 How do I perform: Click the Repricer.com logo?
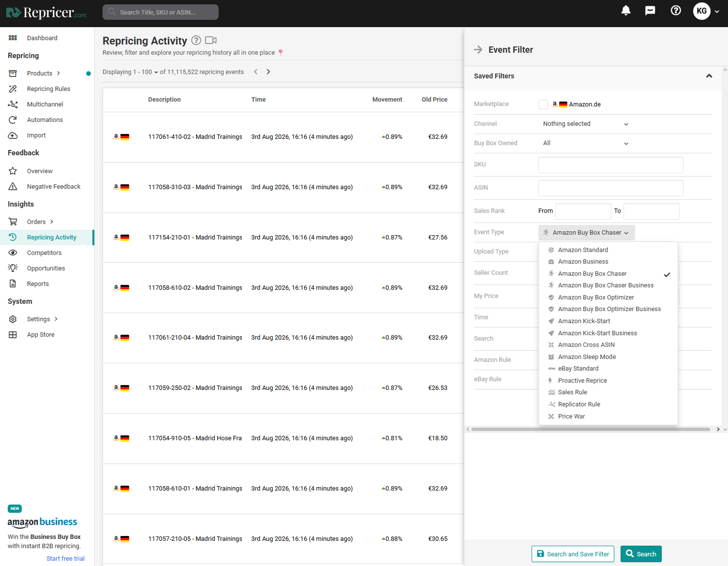coord(46,13)
